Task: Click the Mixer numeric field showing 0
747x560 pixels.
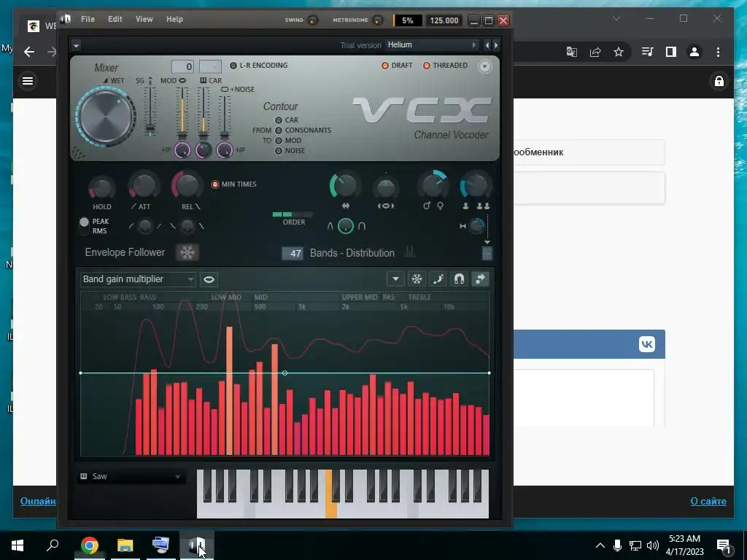Action: 182,66
